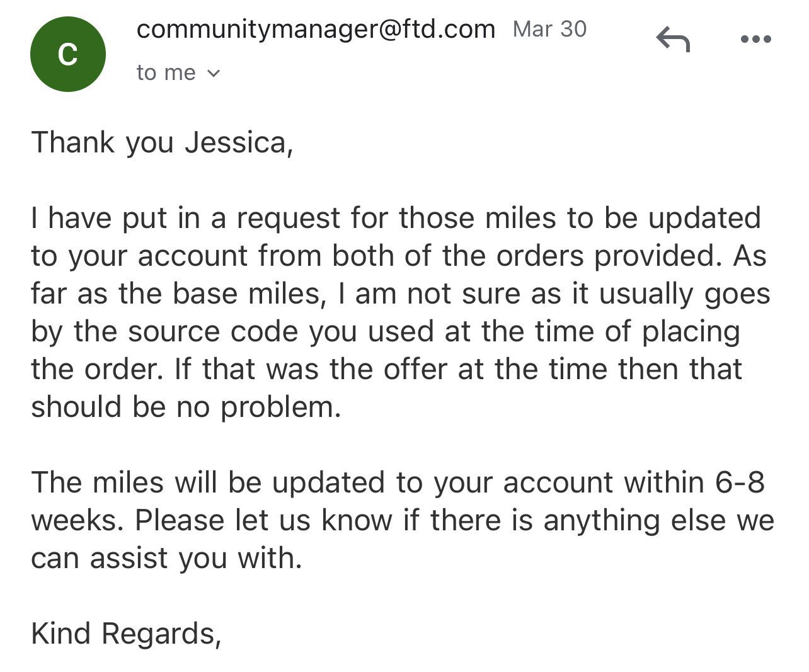Click "The miles will be updated" sentence

point(209,482)
